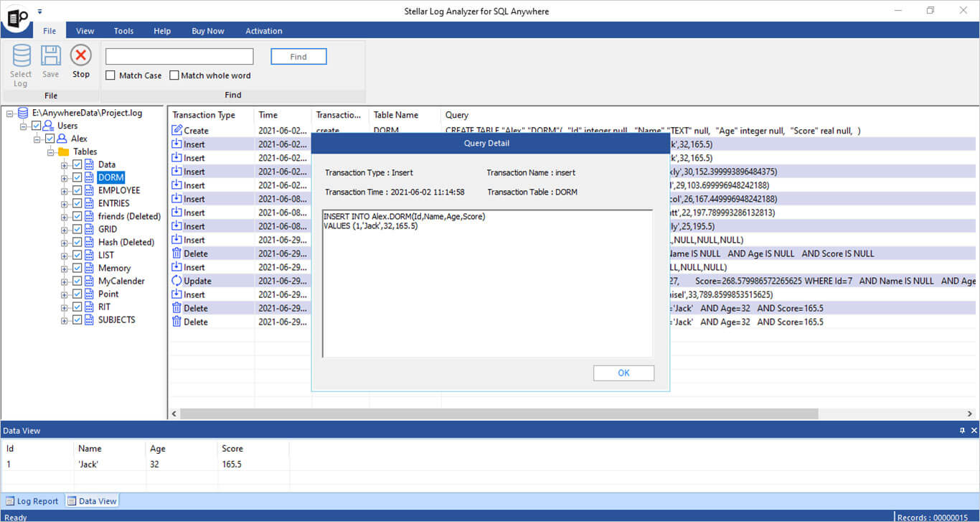Switch to the Data View tab

(92, 501)
